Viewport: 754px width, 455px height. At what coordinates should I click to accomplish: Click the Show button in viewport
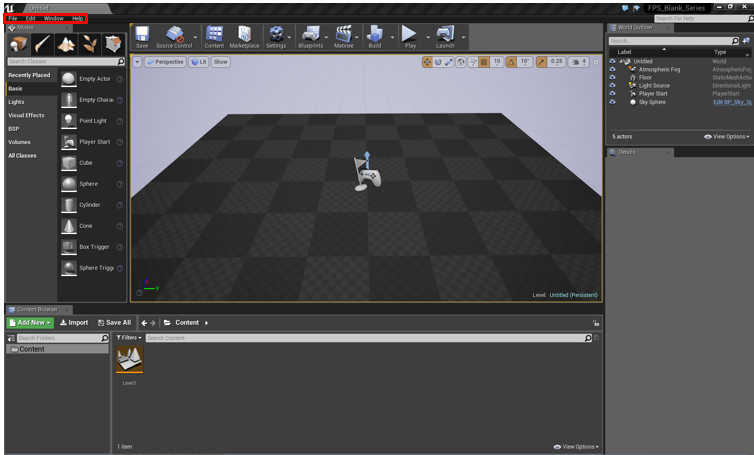point(221,62)
